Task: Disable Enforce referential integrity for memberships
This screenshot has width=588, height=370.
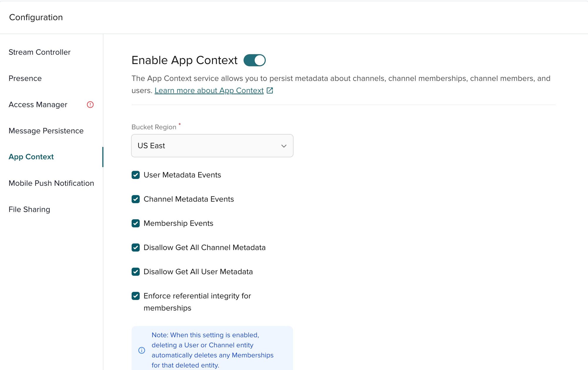Action: click(x=136, y=296)
